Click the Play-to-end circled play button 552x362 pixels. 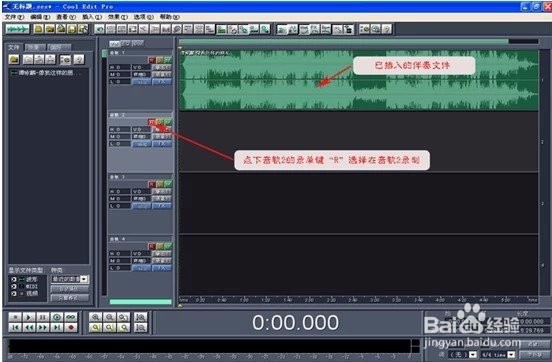[x=57, y=317]
